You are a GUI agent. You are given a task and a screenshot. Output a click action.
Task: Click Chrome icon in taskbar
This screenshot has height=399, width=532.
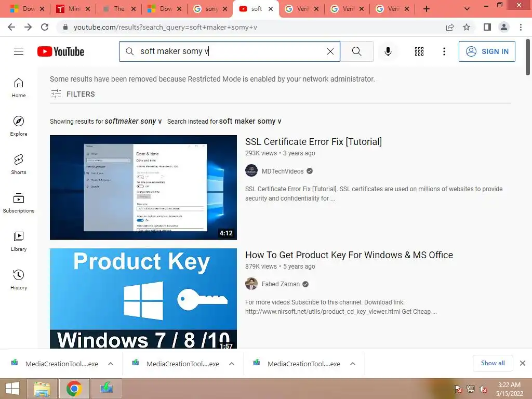click(74, 389)
